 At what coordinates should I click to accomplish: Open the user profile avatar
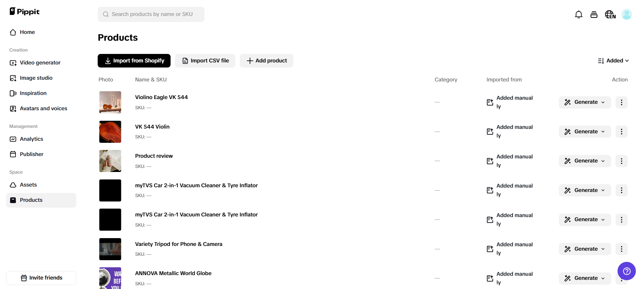(626, 14)
